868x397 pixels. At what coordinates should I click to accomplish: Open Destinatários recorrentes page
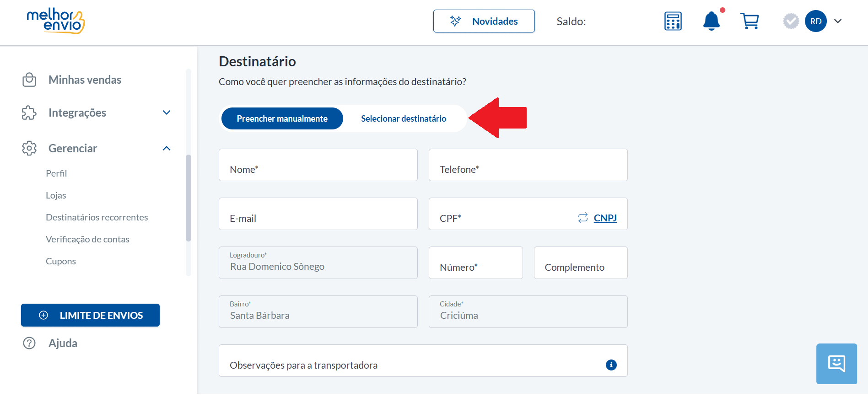tap(97, 217)
